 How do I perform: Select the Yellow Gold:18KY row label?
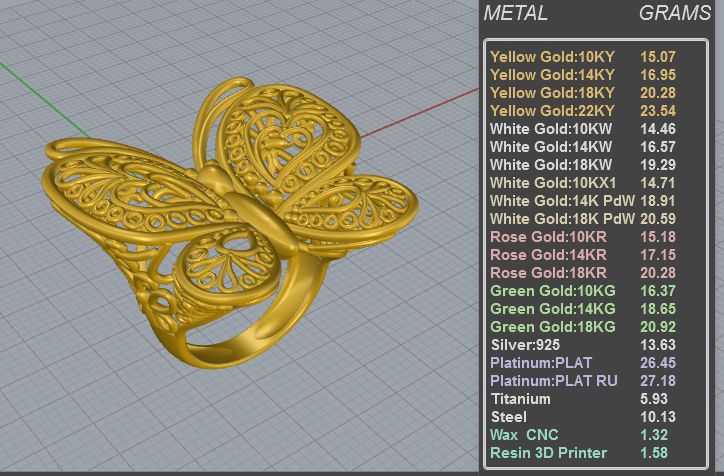click(552, 93)
